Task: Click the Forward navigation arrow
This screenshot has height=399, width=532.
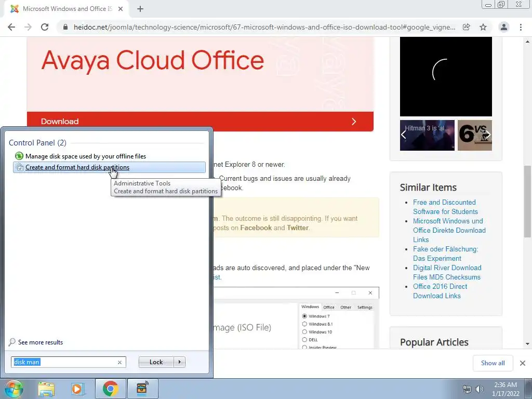Action: [x=28, y=27]
